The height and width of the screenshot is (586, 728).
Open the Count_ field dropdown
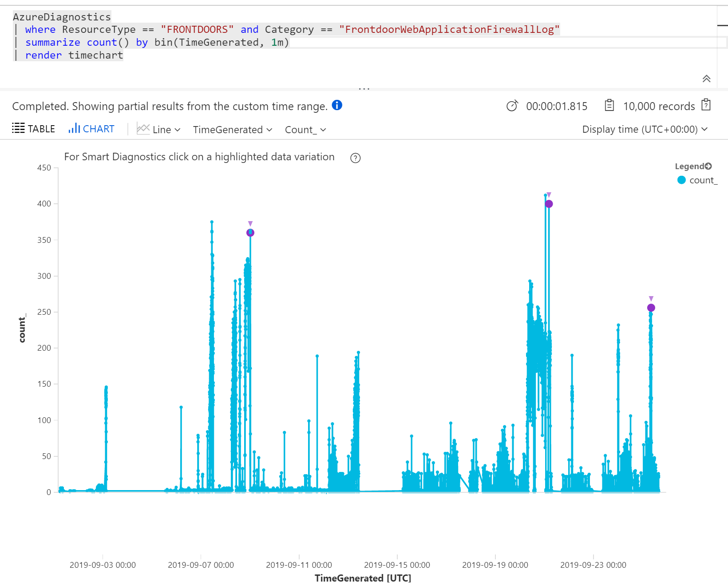pos(305,129)
